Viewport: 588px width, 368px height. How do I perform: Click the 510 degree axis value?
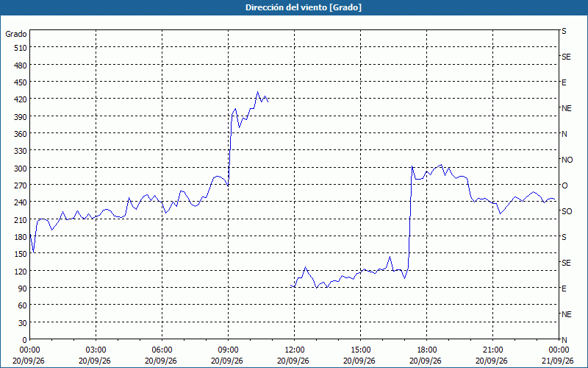click(21, 48)
